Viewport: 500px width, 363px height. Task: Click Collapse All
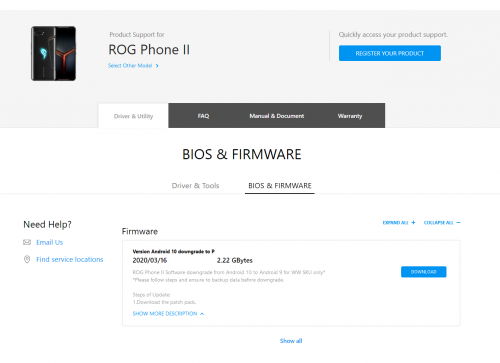[x=442, y=223]
